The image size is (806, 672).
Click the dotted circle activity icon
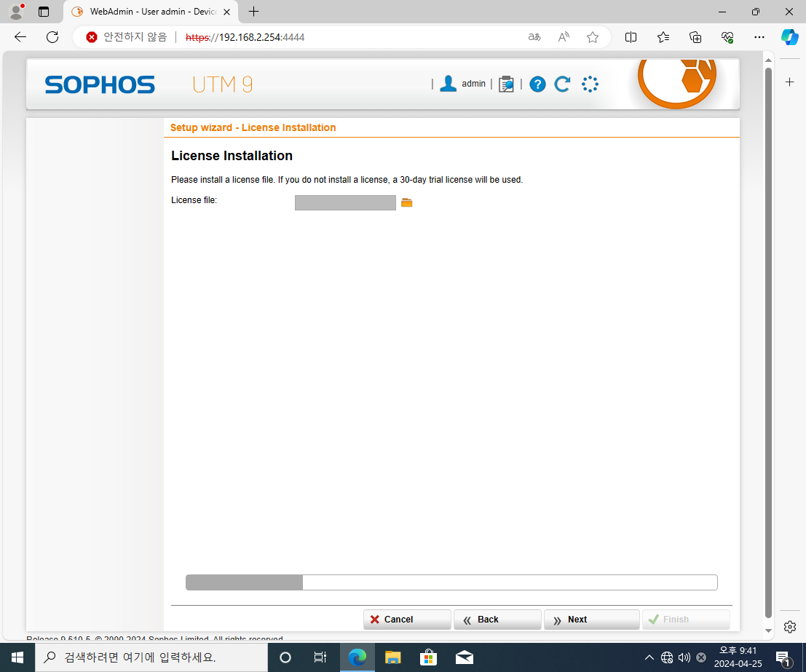pos(590,84)
